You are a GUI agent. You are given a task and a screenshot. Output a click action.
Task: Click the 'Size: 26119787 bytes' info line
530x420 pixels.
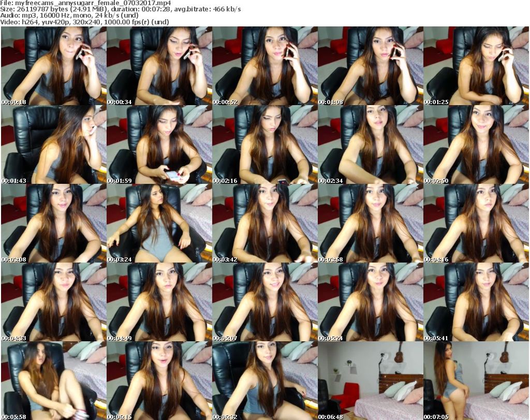120,9
